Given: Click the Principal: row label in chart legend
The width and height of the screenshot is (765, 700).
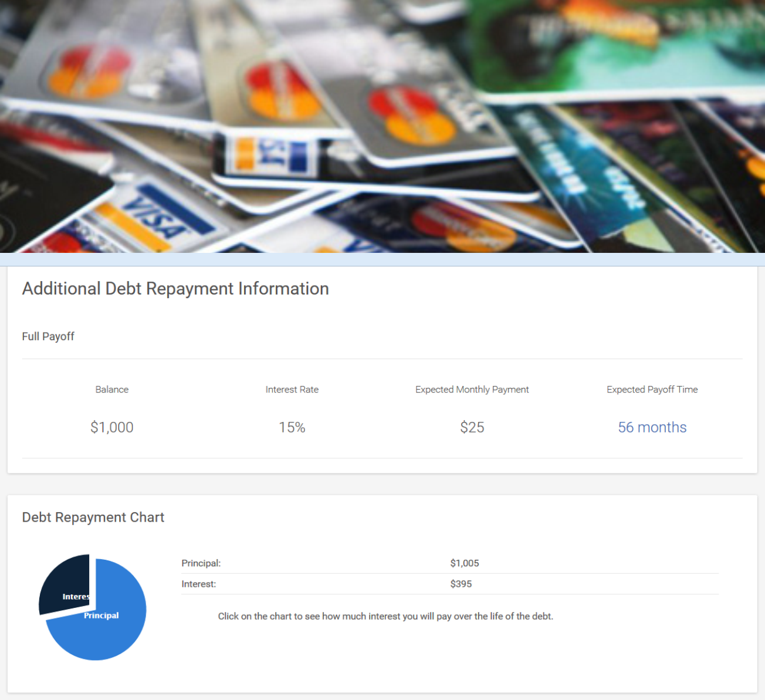Looking at the screenshot, I should click(x=201, y=563).
